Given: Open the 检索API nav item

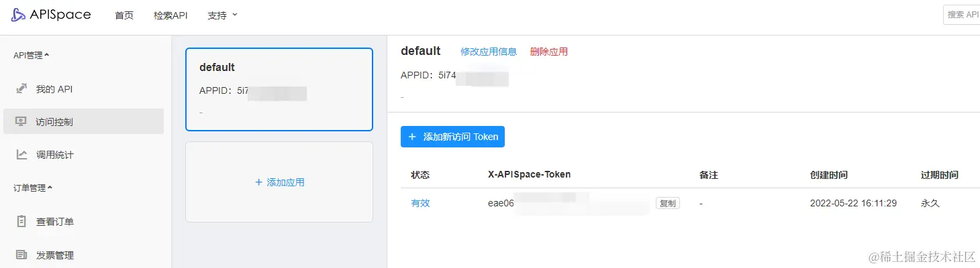Looking at the screenshot, I should coord(170,15).
